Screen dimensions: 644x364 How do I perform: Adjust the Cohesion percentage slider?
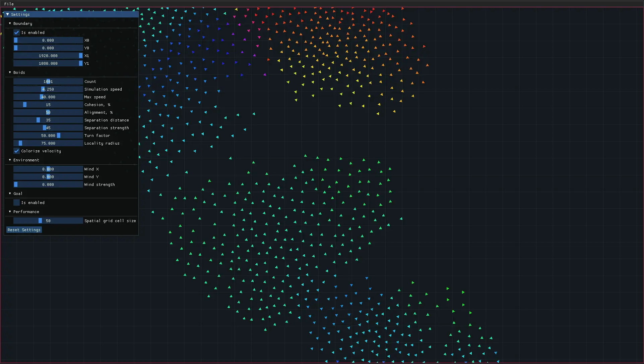pyautogui.click(x=48, y=104)
